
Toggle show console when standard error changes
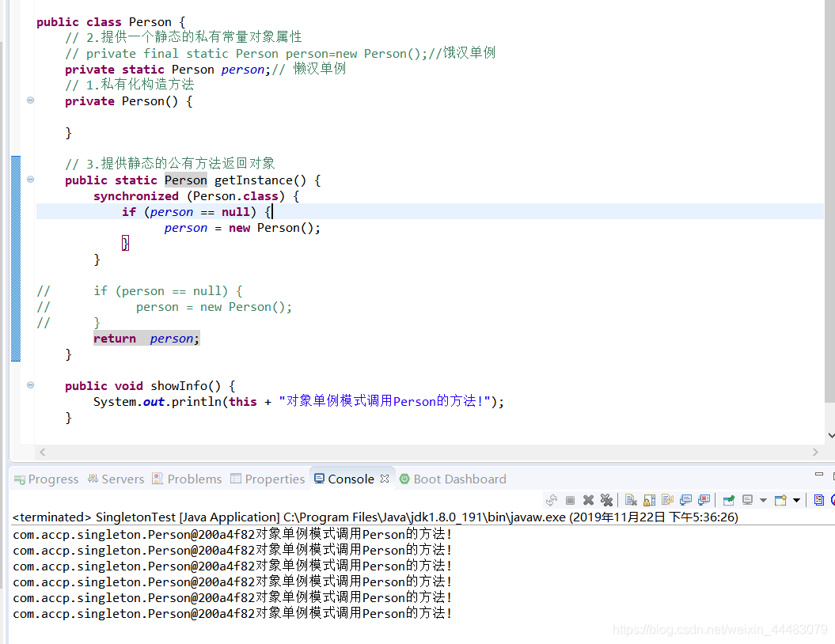point(704,500)
